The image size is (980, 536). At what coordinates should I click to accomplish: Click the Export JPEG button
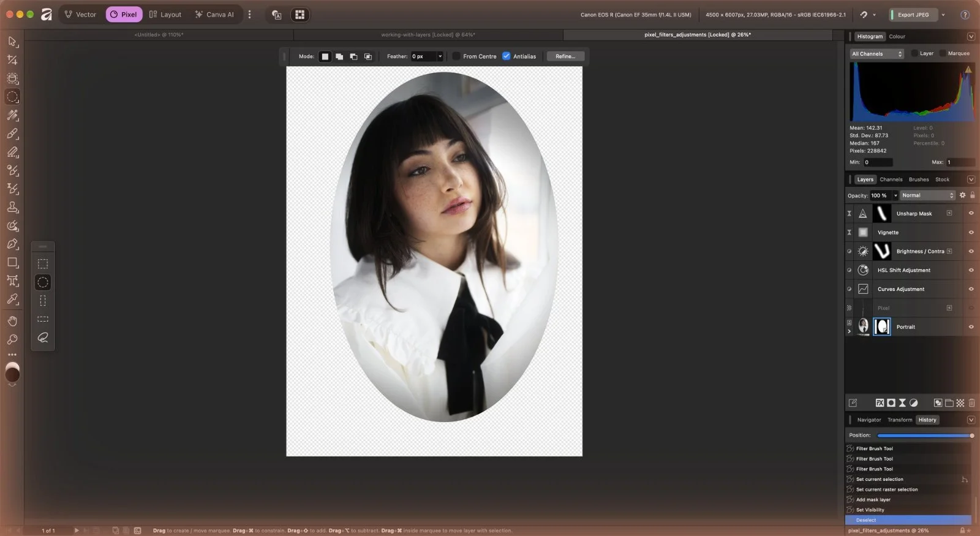(x=913, y=15)
